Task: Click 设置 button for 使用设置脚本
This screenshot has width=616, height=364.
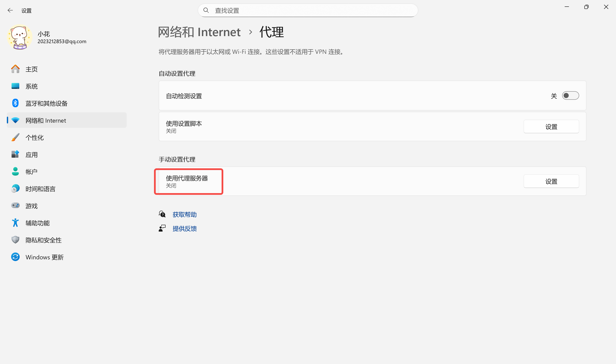Action: click(x=551, y=127)
